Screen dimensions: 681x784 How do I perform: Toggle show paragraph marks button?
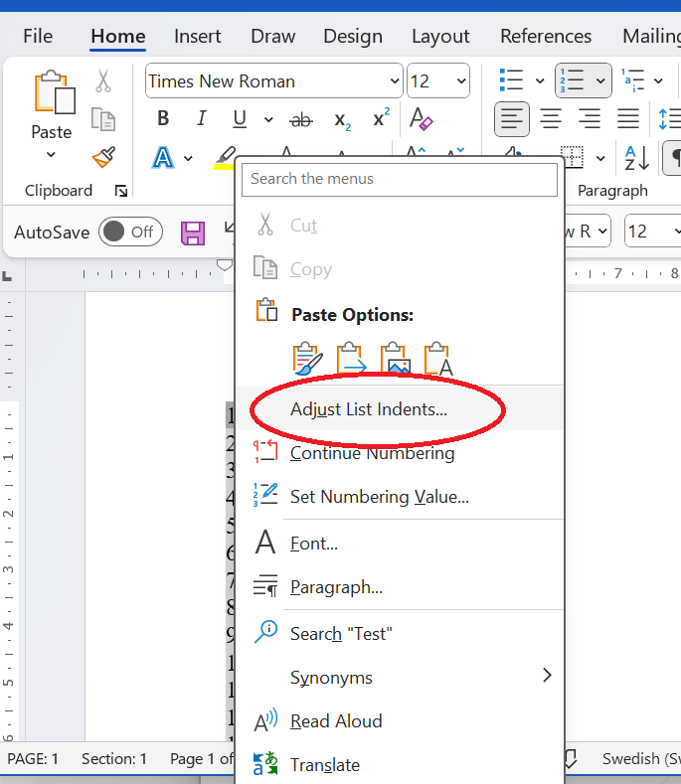click(x=673, y=158)
